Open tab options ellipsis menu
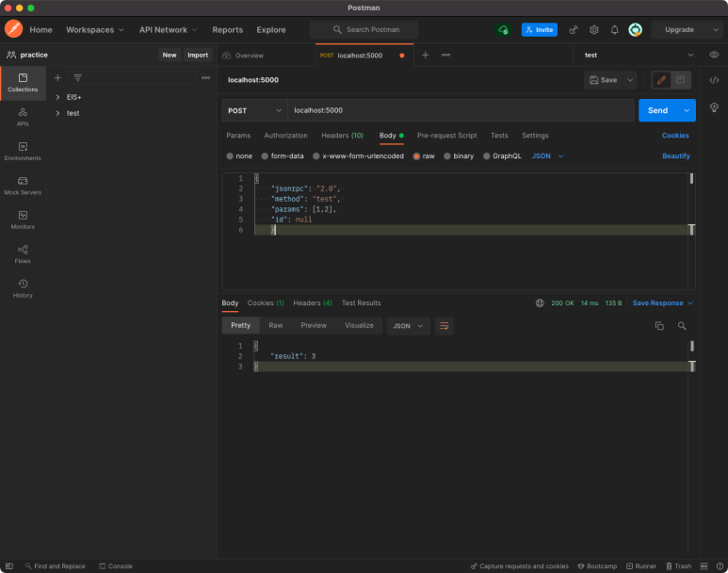728x573 pixels. click(445, 55)
